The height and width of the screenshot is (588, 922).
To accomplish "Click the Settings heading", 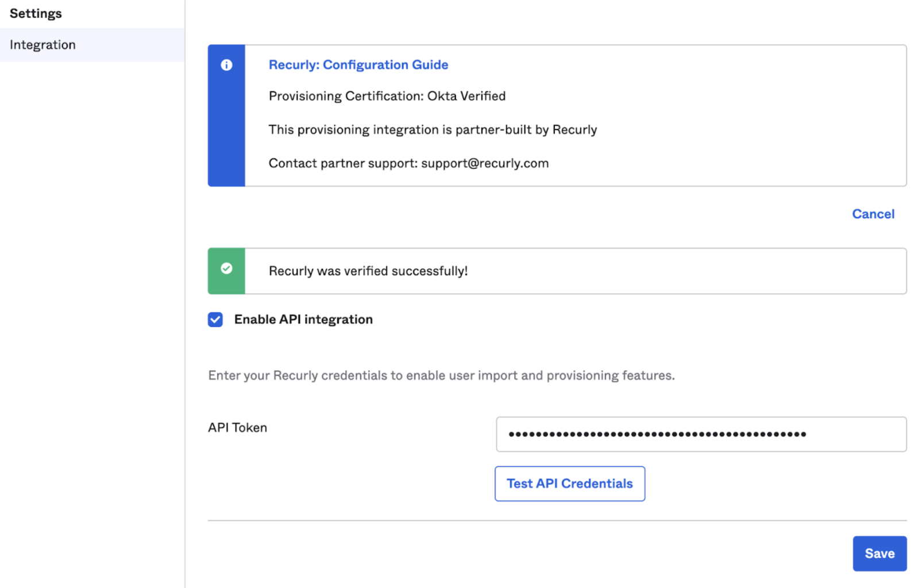I will tap(36, 14).
